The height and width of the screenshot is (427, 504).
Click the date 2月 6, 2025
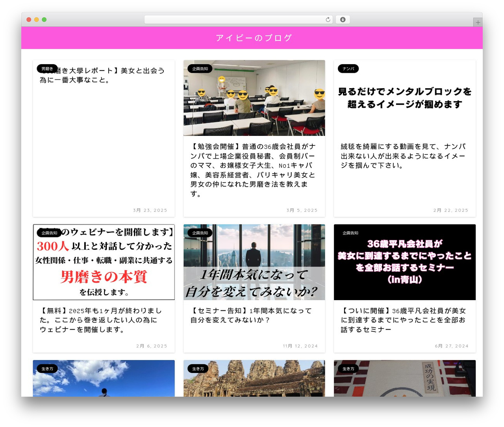(x=152, y=346)
